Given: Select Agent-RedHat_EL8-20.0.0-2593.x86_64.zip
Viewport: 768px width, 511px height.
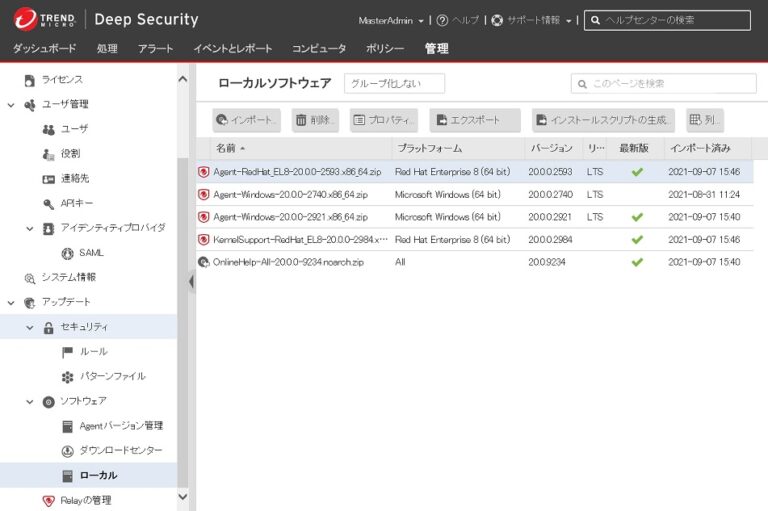Looking at the screenshot, I should (475, 172).
